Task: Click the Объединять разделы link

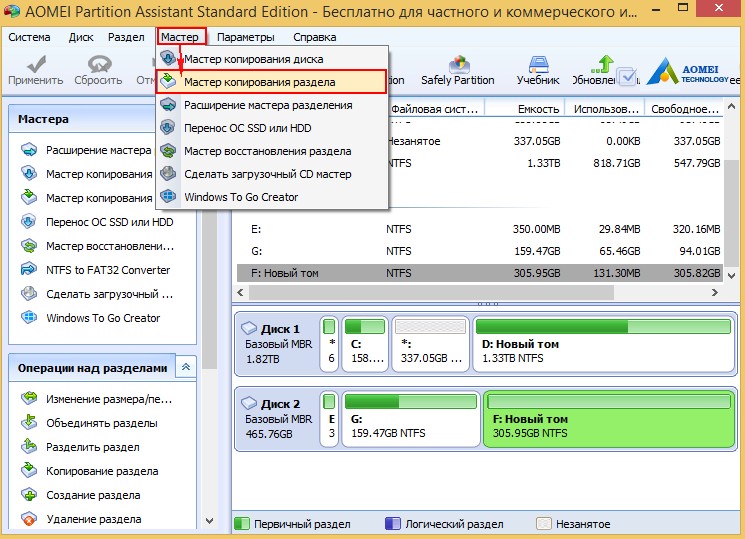Action: click(102, 423)
